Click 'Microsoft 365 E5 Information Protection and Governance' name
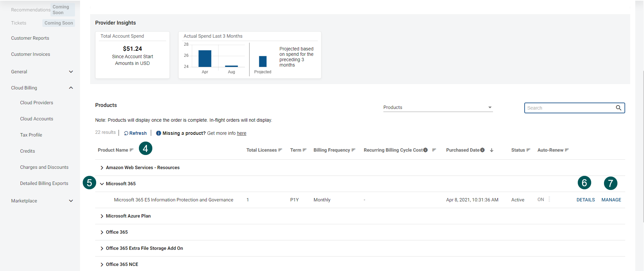Viewport: 644px width, 271px height. (174, 200)
